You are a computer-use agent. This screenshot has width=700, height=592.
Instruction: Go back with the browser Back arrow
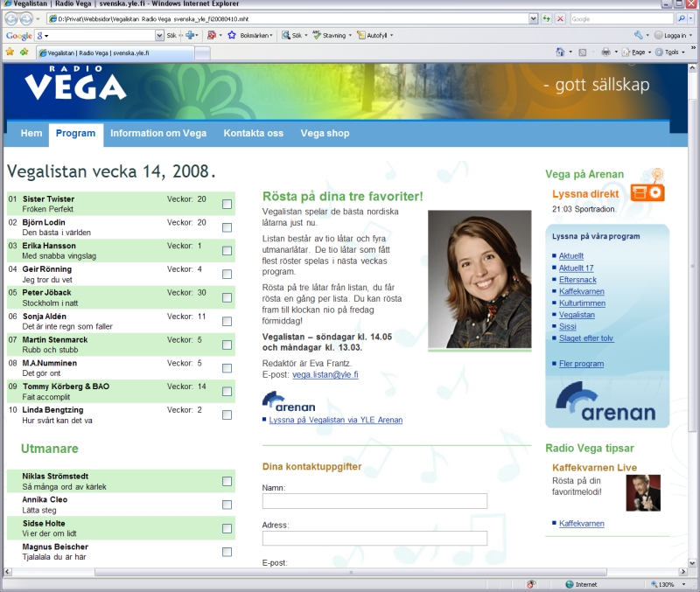(x=12, y=18)
